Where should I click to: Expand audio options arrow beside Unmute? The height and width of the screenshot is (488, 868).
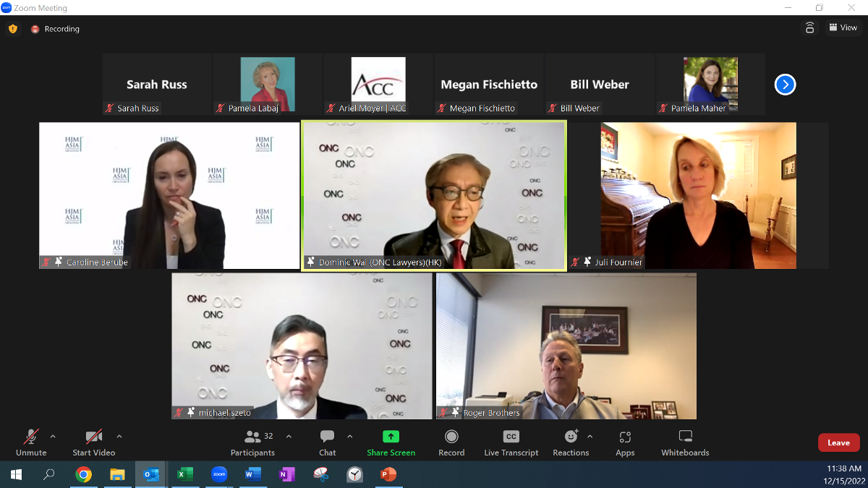click(x=53, y=437)
